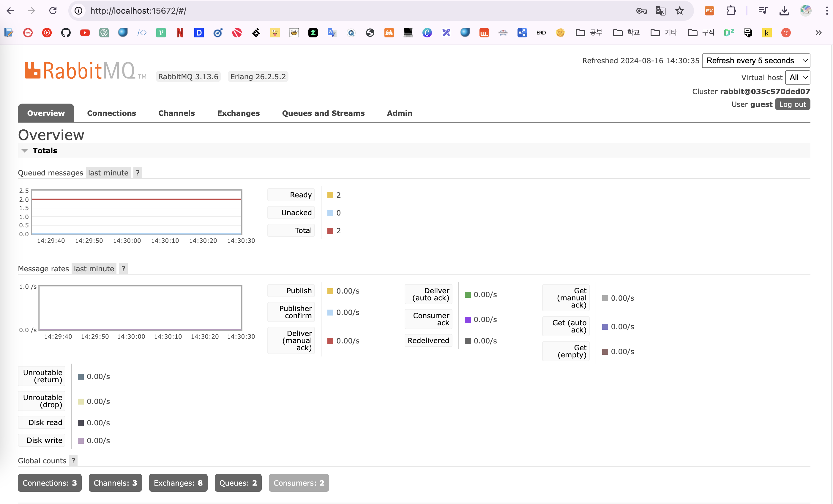Click Queued messages help question mark
The width and height of the screenshot is (833, 504).
tap(137, 173)
